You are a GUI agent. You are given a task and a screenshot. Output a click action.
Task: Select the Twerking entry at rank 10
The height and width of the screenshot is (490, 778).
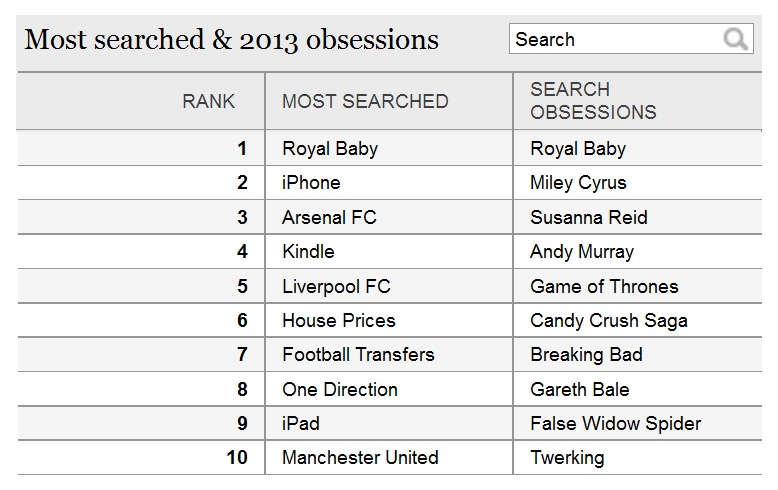pos(567,458)
